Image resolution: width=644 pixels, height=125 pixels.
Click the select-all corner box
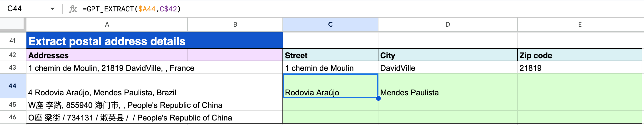12,24
